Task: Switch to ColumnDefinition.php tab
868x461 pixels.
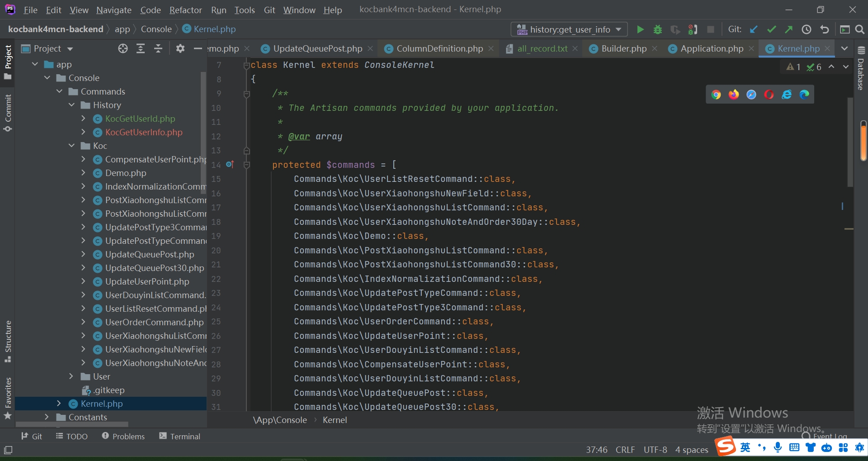Action: coord(439,48)
